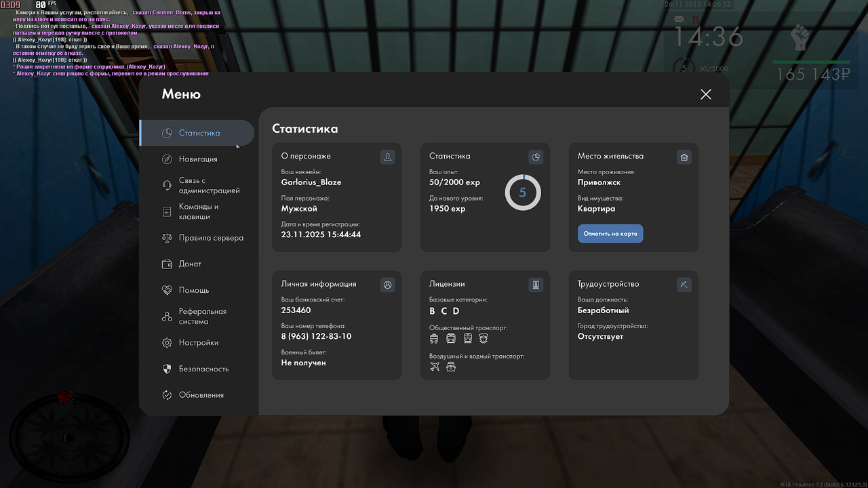Click the HUD money amount 165 143₽
Screen dimensions: 868x488
[813, 75]
